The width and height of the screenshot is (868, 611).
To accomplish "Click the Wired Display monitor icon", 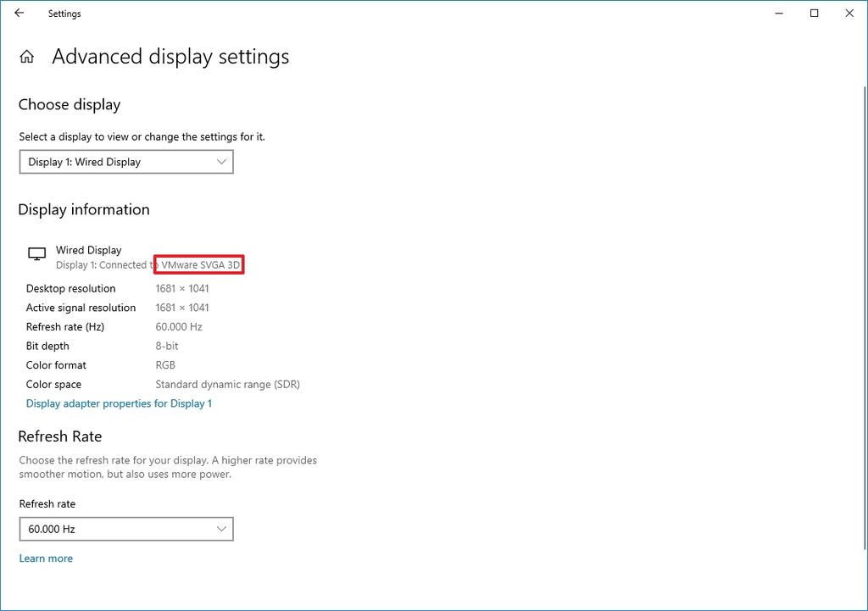I will (x=36, y=253).
